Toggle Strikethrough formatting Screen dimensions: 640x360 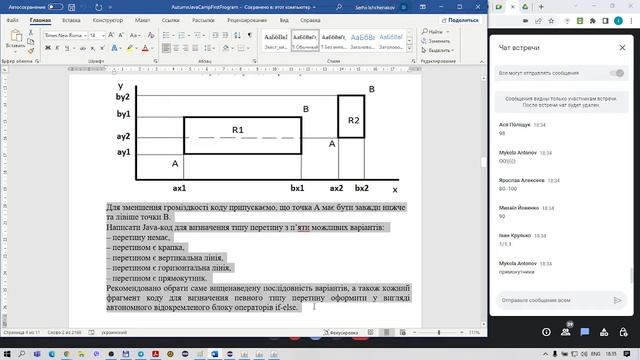coord(83,48)
